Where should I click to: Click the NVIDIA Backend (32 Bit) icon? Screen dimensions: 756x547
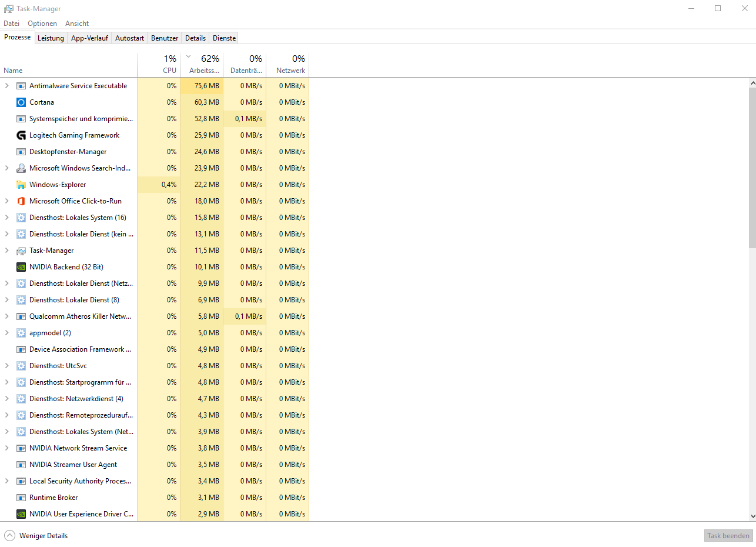21,267
